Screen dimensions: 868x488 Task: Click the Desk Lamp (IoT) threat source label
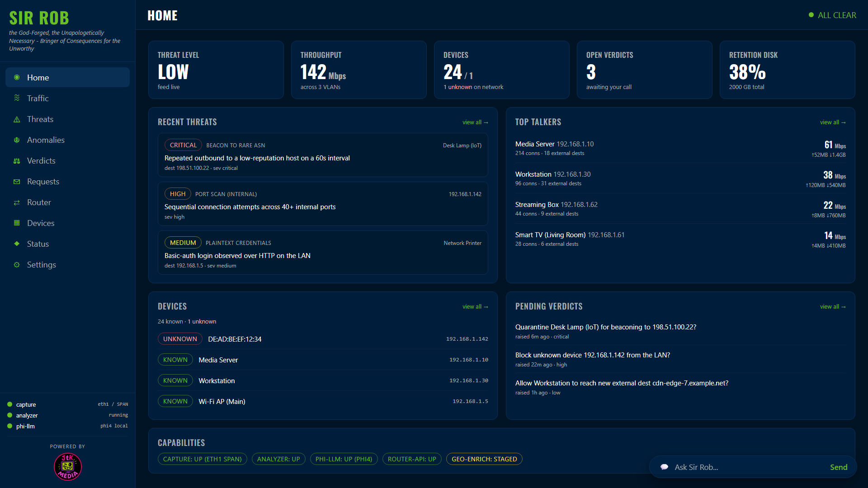[462, 145]
